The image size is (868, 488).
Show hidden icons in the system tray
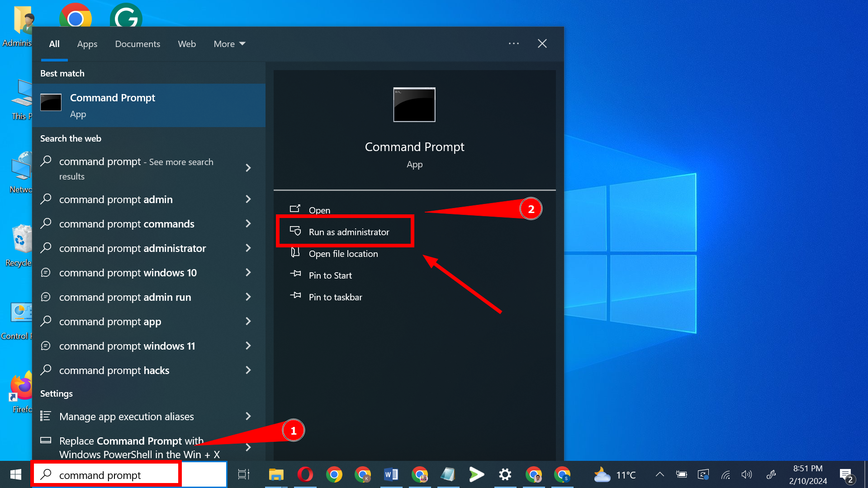(x=659, y=474)
